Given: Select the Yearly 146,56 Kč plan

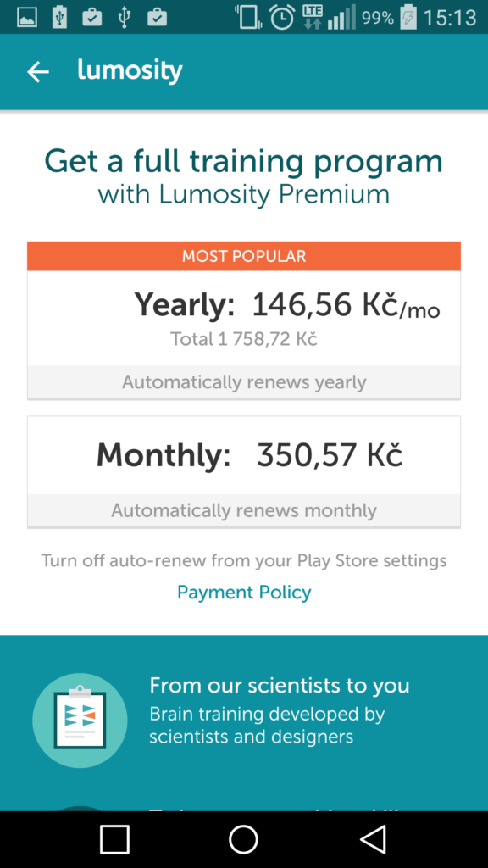Looking at the screenshot, I should pyautogui.click(x=244, y=320).
